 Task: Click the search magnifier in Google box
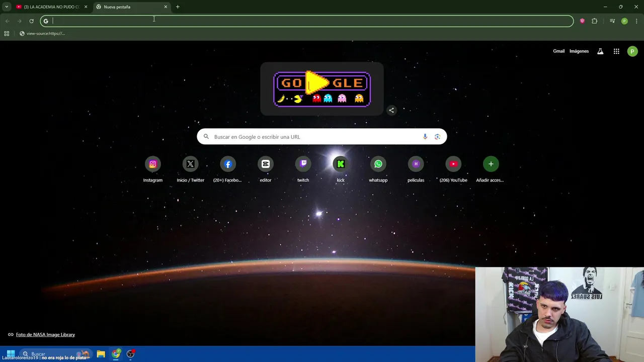(x=206, y=137)
